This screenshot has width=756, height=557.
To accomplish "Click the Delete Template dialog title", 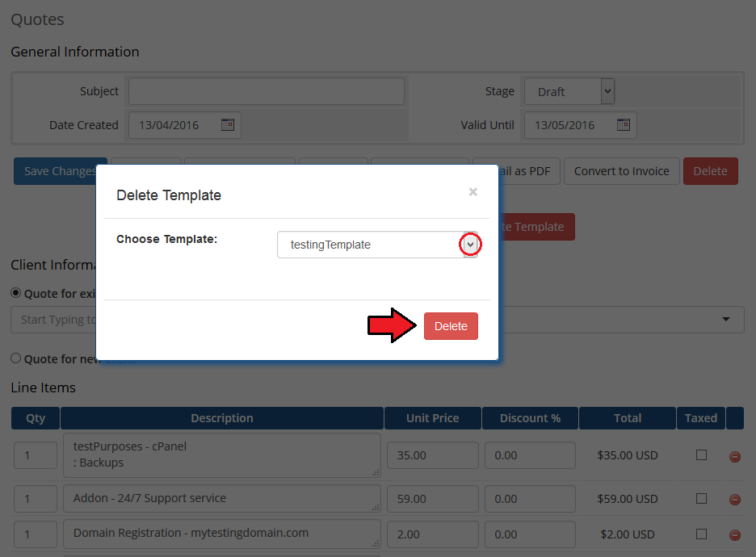I will [169, 195].
